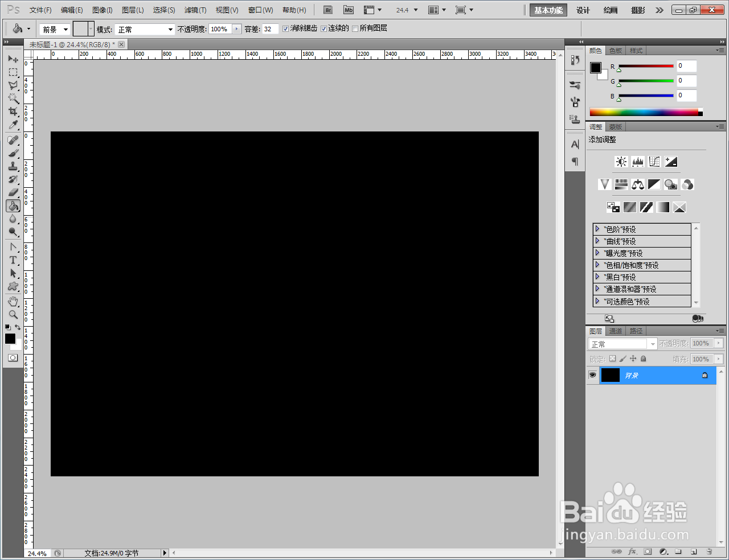Add a Brightness/Contrast adjustment
This screenshot has height=560, width=729.
(621, 162)
